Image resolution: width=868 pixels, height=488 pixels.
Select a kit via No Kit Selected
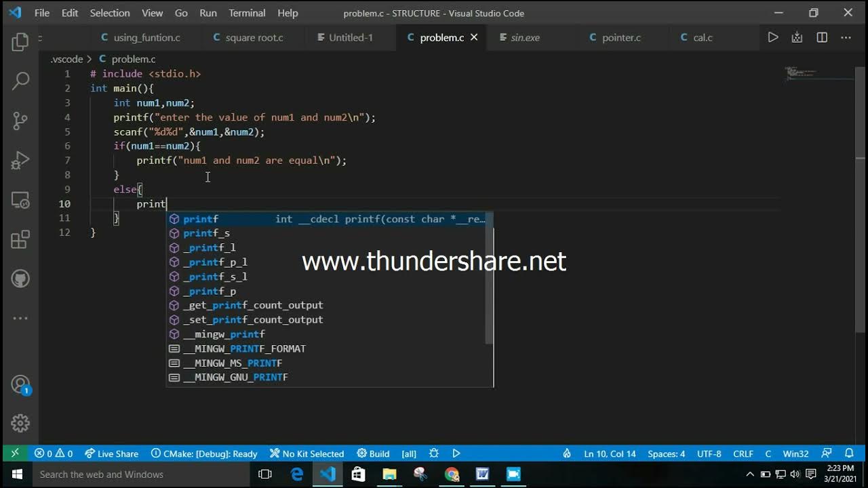click(307, 453)
